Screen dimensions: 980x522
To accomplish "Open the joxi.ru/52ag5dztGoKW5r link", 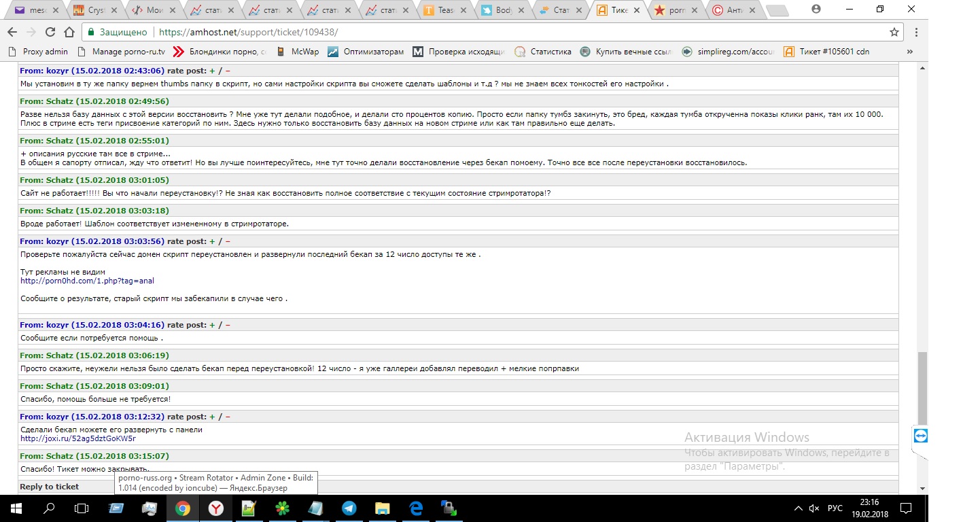I will (78, 438).
